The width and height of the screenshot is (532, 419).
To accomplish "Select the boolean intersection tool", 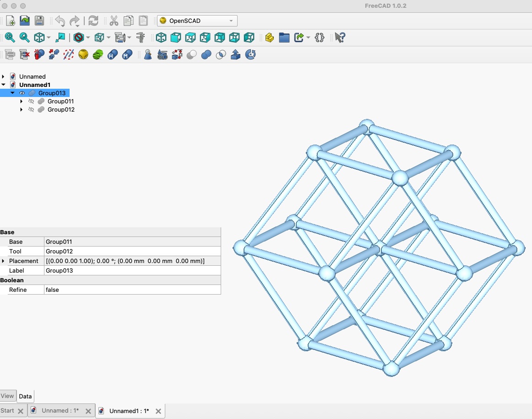I will pyautogui.click(x=221, y=54).
